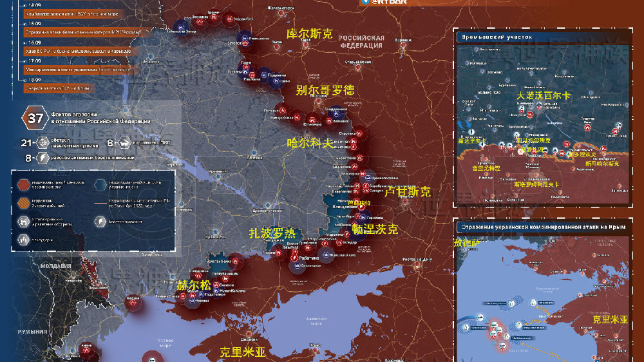The image size is (644, 362).
Task: Click the blue marker next to Новая Каховка
Action: (x=216, y=291)
